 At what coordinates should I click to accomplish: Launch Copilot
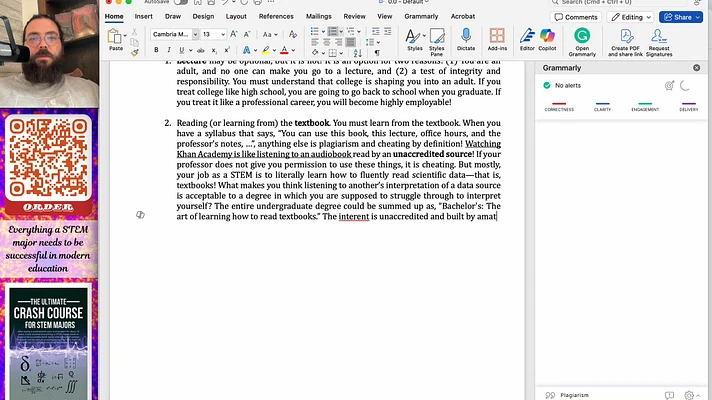point(547,40)
